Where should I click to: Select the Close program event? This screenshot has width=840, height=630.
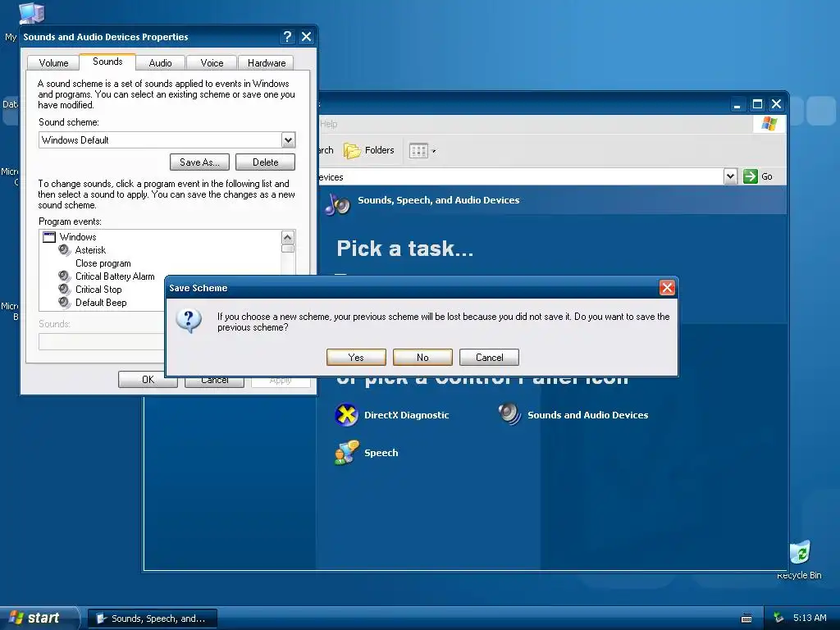pos(103,263)
